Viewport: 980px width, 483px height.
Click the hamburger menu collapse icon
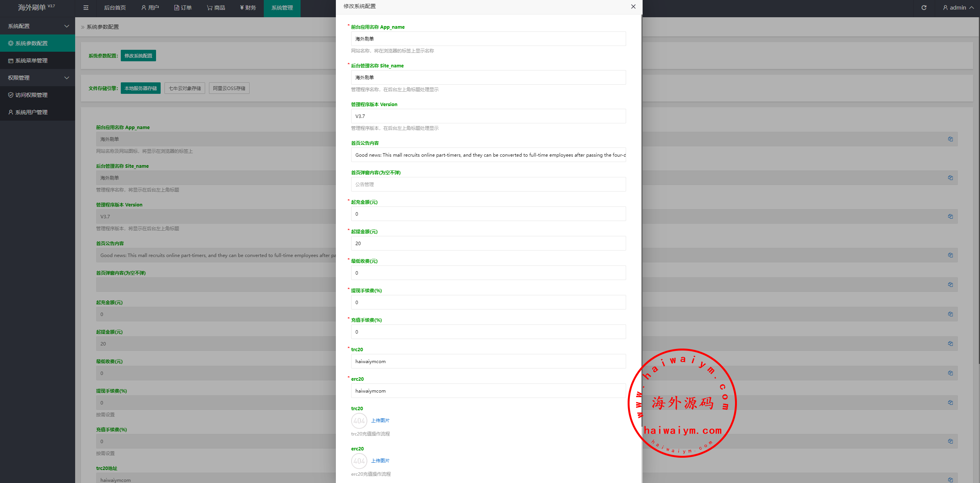pyautogui.click(x=86, y=8)
